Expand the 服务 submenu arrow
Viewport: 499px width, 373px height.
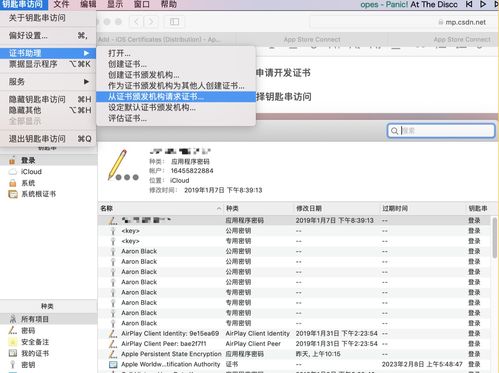tap(86, 82)
